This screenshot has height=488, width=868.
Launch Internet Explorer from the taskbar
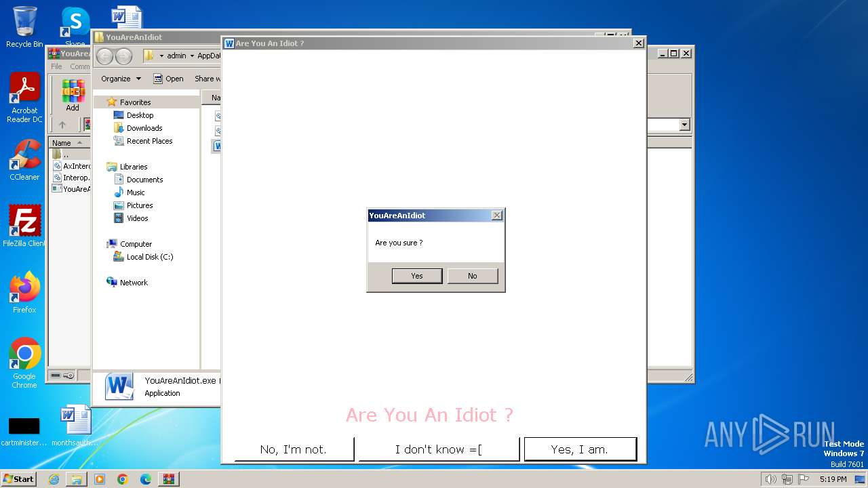click(x=54, y=479)
